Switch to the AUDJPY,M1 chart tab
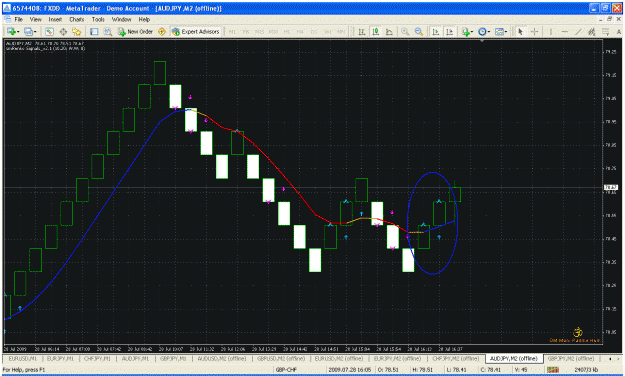Image resolution: width=625 pixels, height=376 pixels. pyautogui.click(x=135, y=358)
